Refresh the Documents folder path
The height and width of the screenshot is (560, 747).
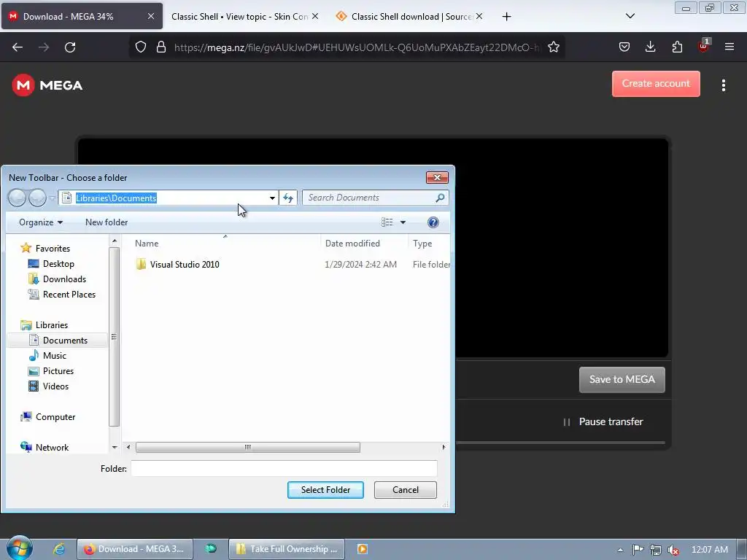(x=288, y=198)
